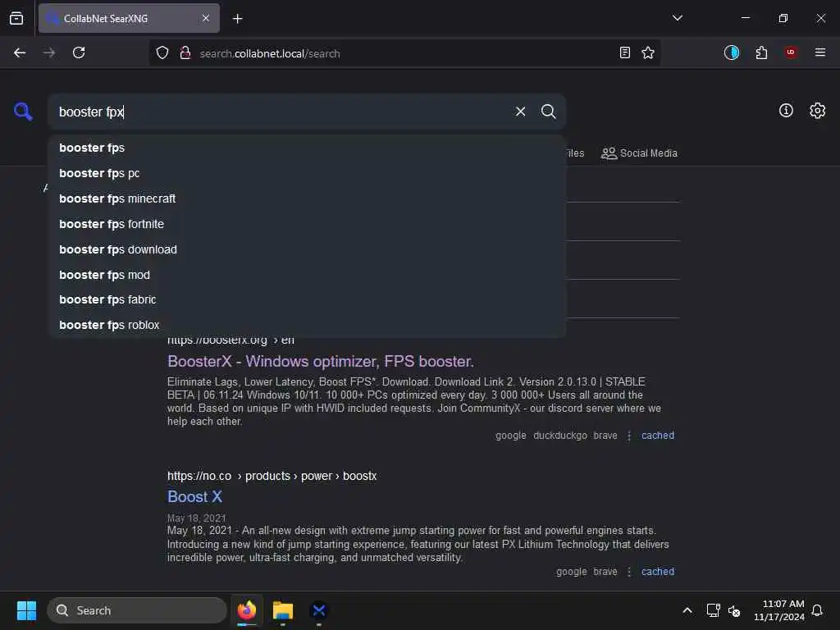Screen dimensions: 840x630
Task: Open the Boost X result link
Action: [x=194, y=496]
